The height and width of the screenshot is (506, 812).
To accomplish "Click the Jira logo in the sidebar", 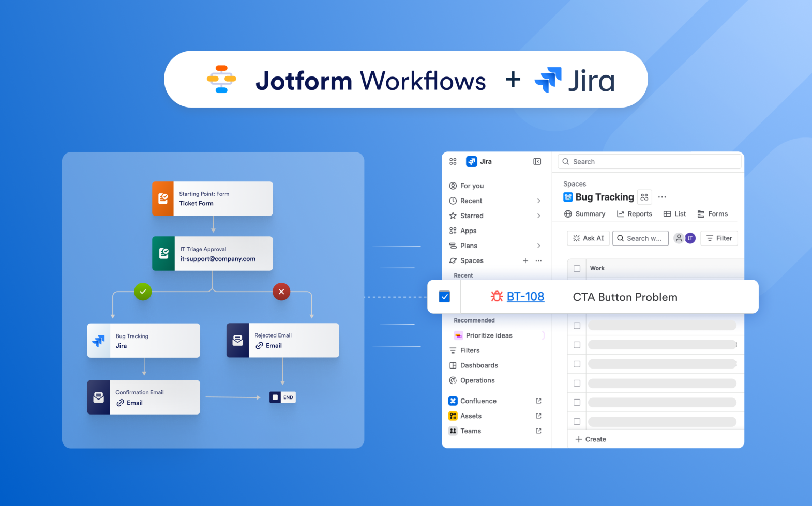I will tap(472, 162).
